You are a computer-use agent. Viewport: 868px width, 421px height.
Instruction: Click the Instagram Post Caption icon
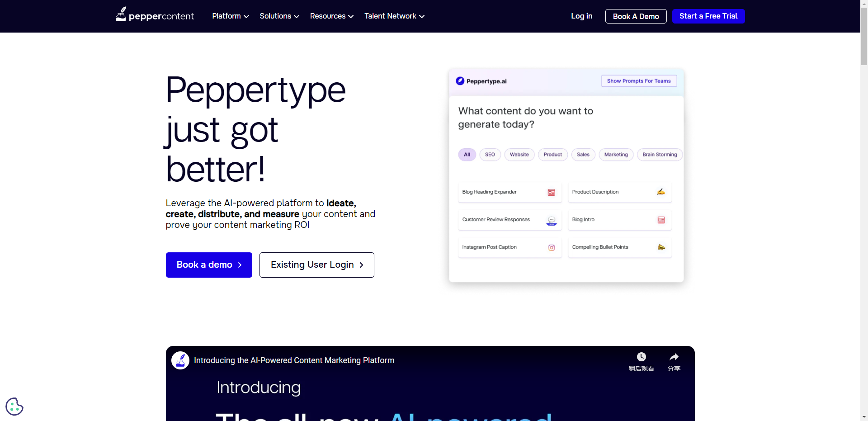552,247
